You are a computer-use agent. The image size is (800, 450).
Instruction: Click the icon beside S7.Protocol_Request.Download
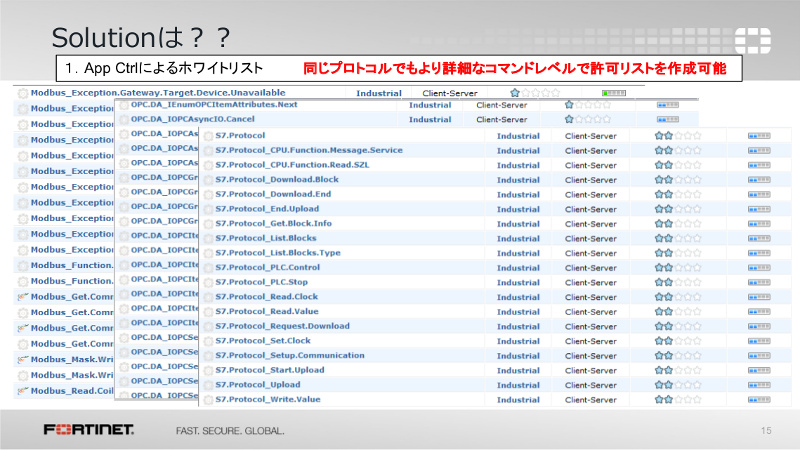click(x=208, y=327)
